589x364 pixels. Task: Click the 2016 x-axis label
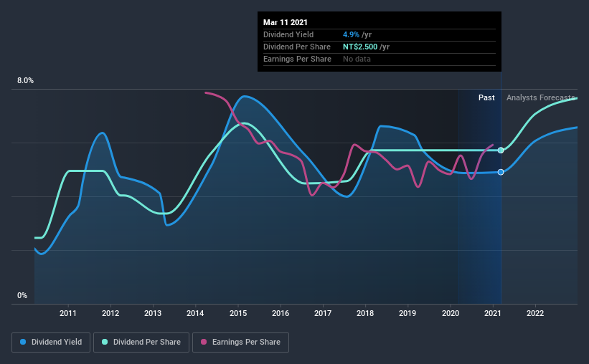point(281,313)
